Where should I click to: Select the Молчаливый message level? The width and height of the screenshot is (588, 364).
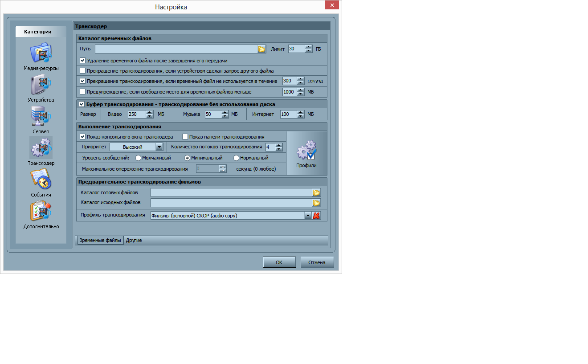point(138,158)
